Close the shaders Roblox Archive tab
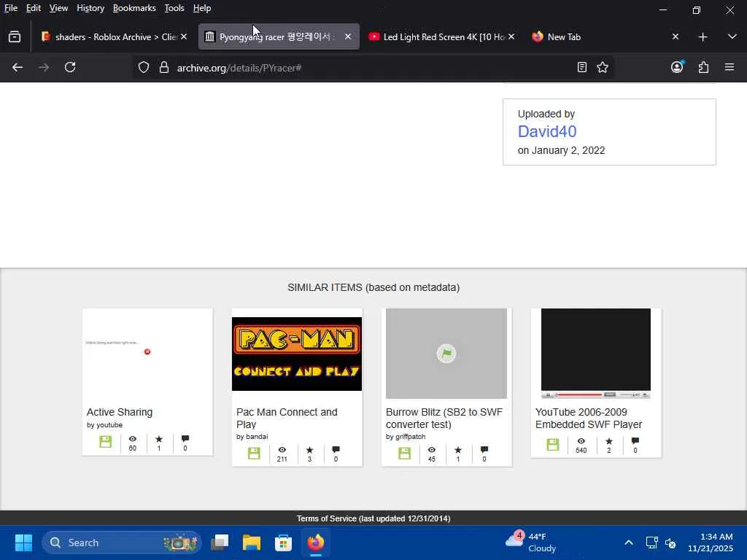The image size is (747, 560). click(x=184, y=36)
